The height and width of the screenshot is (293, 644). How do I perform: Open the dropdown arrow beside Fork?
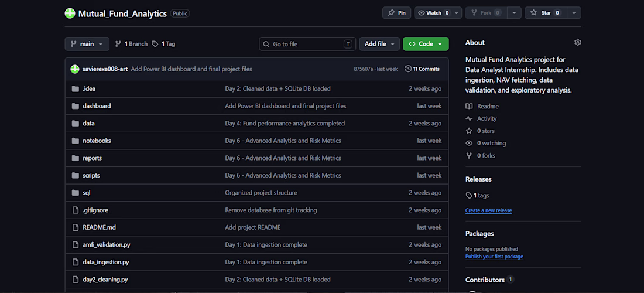pos(514,13)
